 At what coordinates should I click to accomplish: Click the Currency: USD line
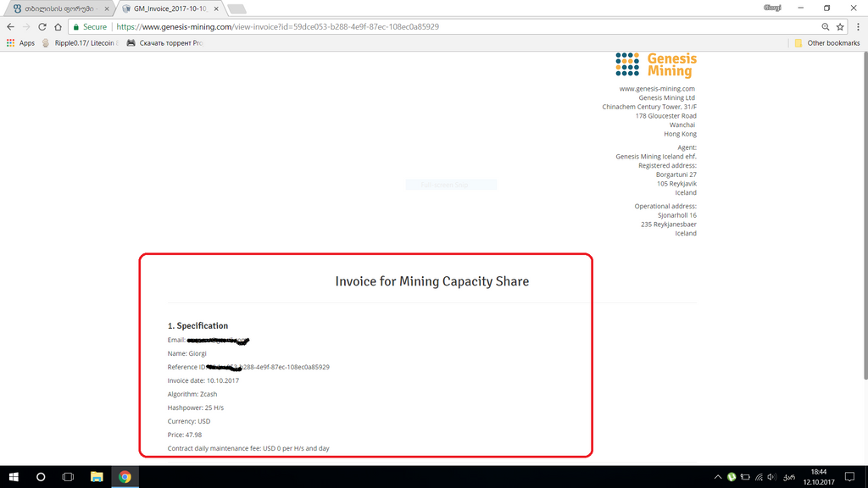189,421
